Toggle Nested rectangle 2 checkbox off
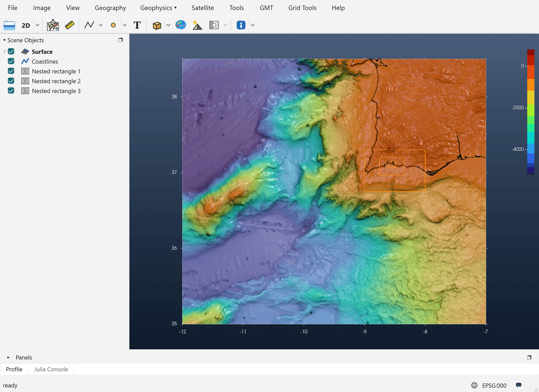The width and height of the screenshot is (539, 392). pyautogui.click(x=11, y=81)
